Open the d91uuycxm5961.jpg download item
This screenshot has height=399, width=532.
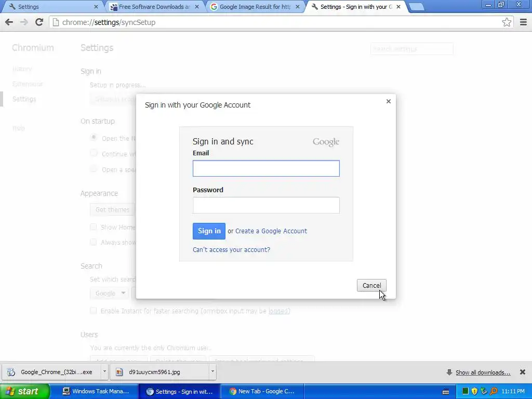(159, 372)
